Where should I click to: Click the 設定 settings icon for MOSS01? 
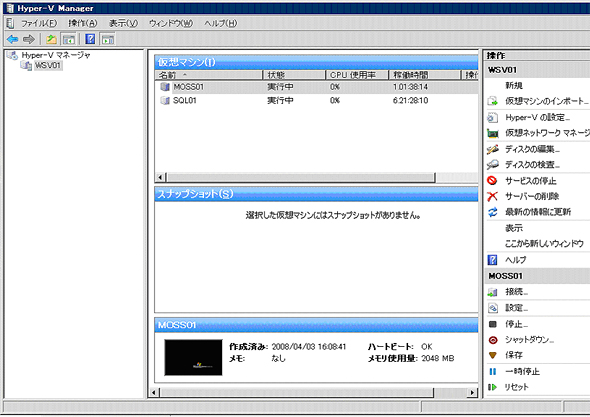point(492,308)
